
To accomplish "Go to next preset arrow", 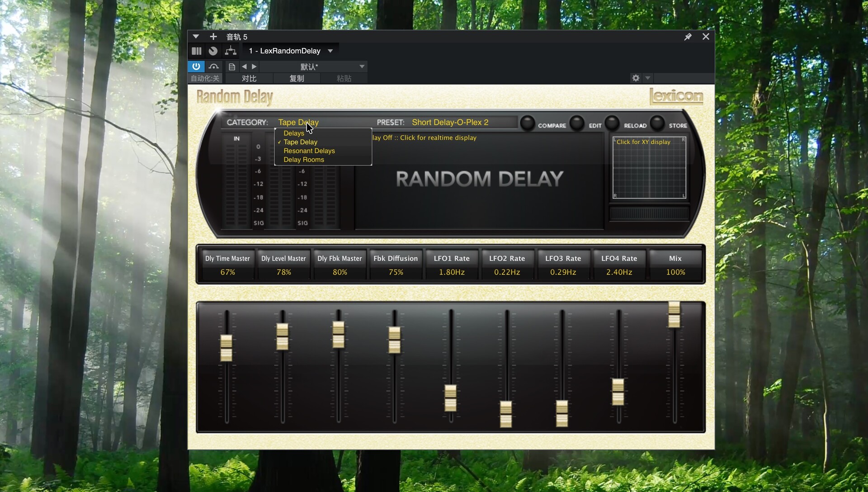I will 254,66.
